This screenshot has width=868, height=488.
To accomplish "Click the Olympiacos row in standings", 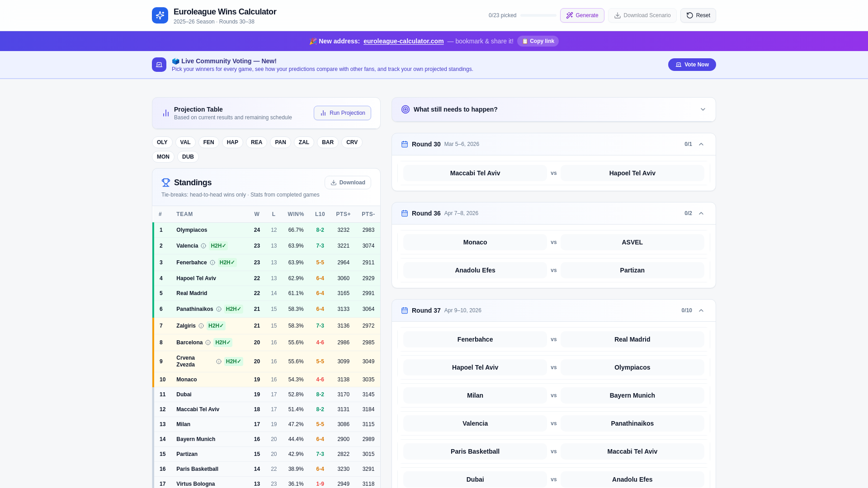I will click(267, 230).
